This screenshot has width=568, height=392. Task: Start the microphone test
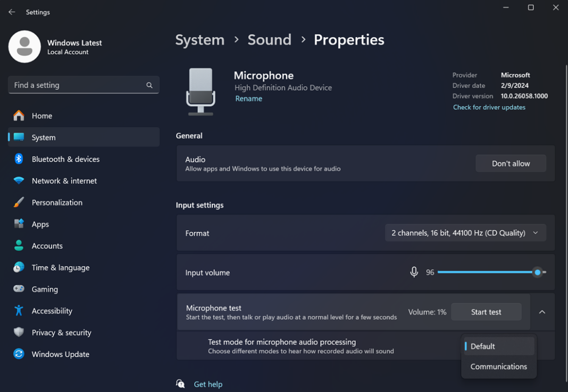[486, 312]
